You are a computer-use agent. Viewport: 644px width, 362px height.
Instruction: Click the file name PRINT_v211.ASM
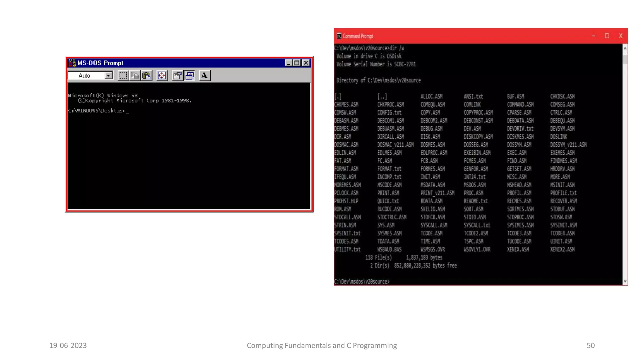[x=437, y=193]
